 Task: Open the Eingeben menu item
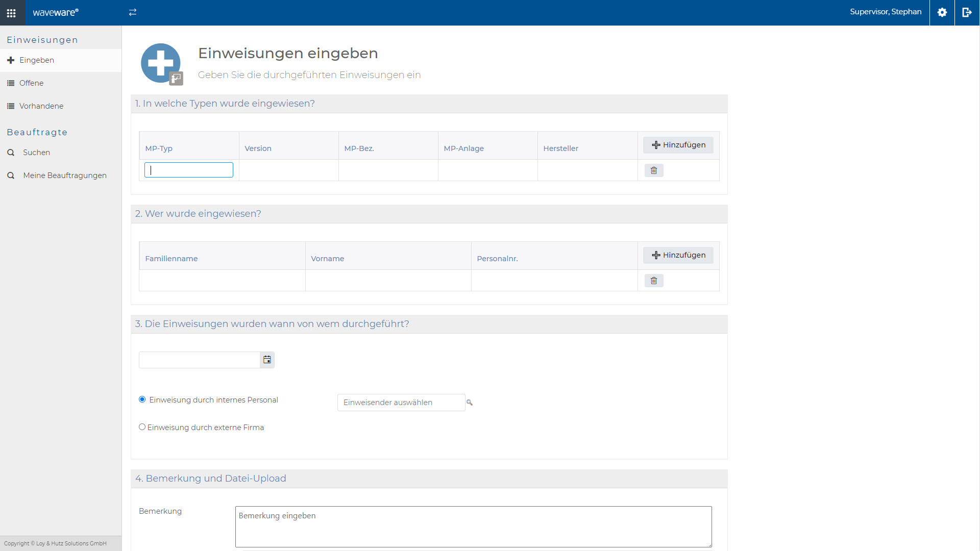click(x=37, y=60)
